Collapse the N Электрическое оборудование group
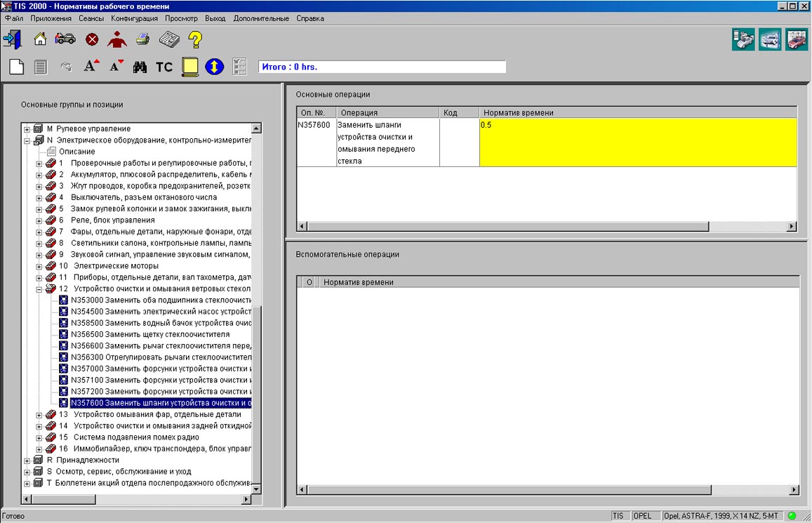This screenshot has height=523, width=812. tap(27, 140)
